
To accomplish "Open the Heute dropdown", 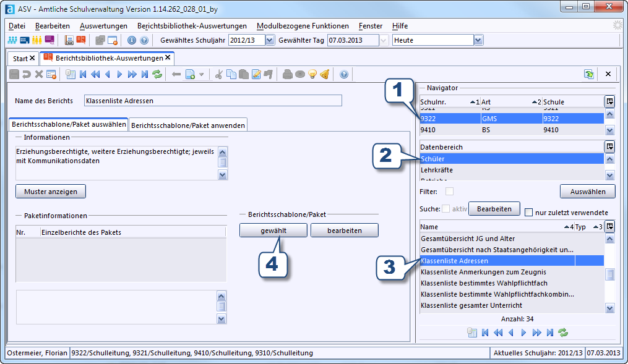I will tap(478, 40).
